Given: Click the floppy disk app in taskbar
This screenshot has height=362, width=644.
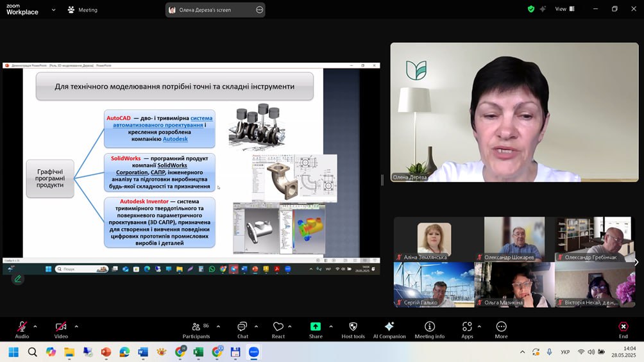Looking at the screenshot, I should [235, 352].
